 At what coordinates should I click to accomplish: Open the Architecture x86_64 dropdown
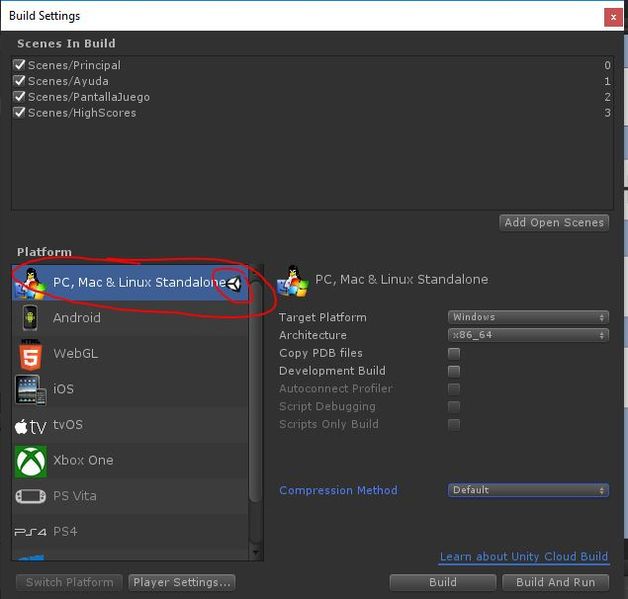pos(528,335)
